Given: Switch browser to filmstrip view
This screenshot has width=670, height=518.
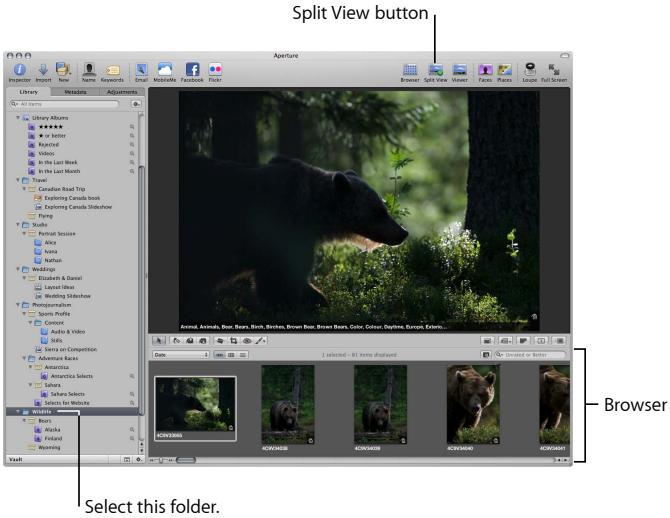Looking at the screenshot, I should point(219,355).
